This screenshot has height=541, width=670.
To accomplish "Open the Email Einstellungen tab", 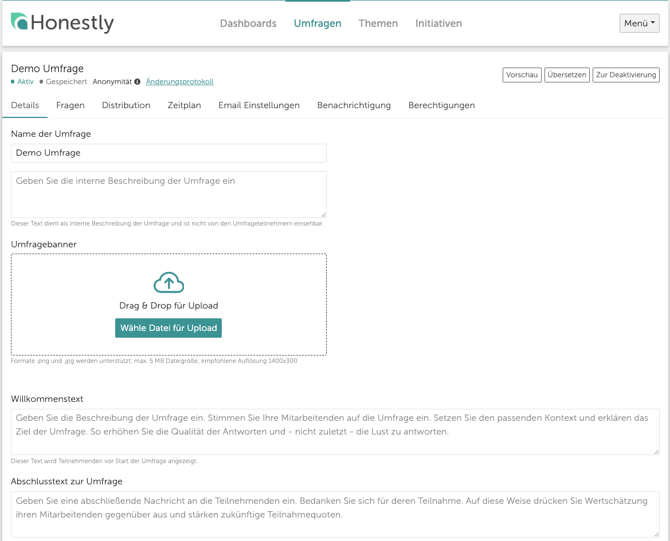I will pyautogui.click(x=259, y=105).
